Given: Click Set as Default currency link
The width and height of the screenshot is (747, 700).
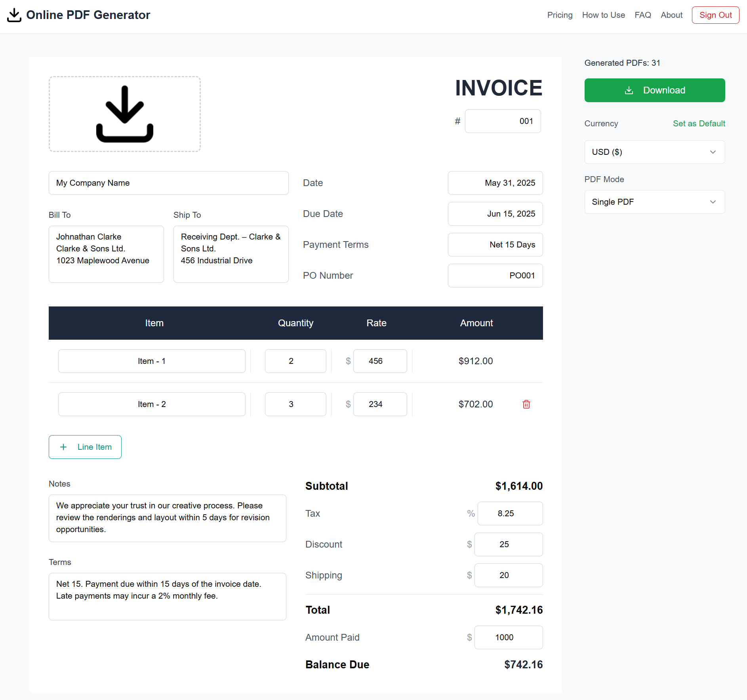Looking at the screenshot, I should pyautogui.click(x=699, y=124).
